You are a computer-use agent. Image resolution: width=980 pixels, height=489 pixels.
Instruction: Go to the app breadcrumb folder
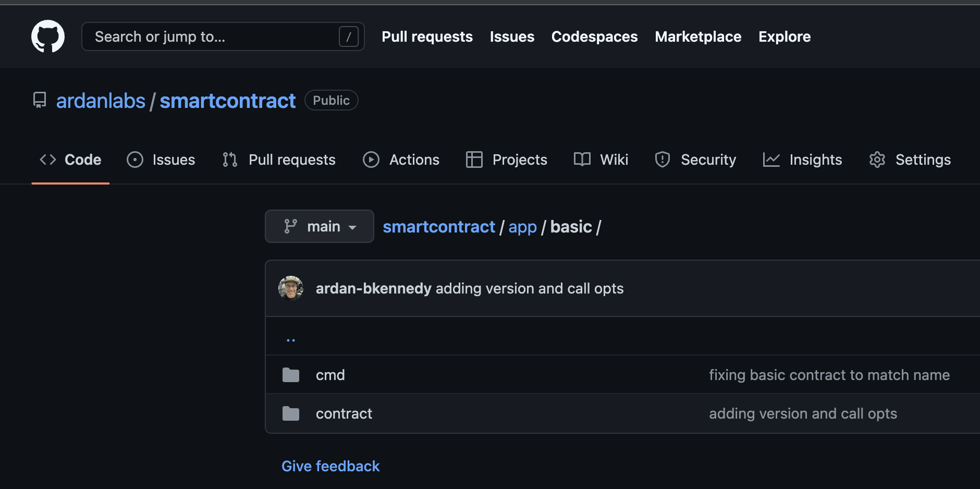tap(522, 227)
